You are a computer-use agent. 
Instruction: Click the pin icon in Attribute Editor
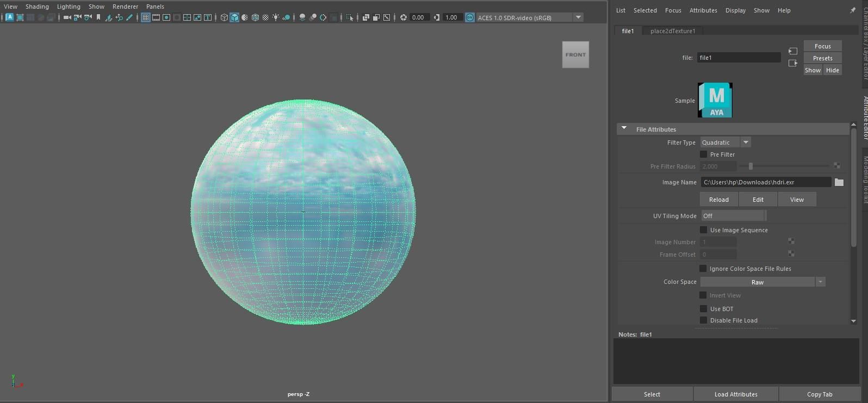coord(853,10)
